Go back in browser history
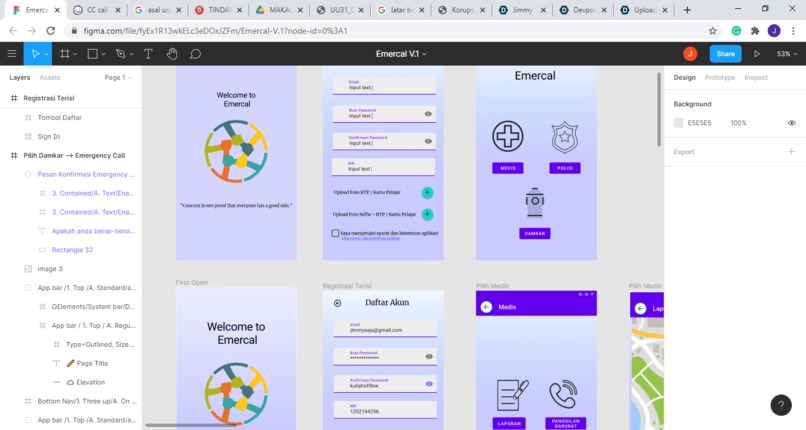The width and height of the screenshot is (806, 430). (13, 31)
